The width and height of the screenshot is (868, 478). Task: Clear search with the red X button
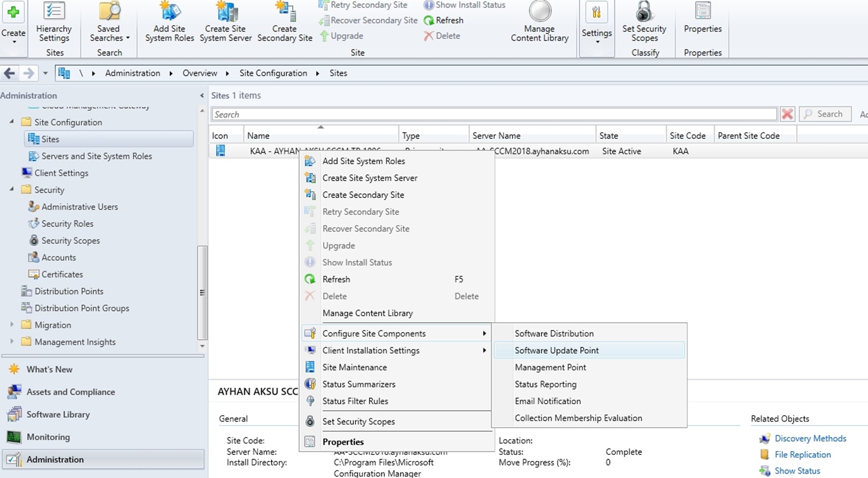pyautogui.click(x=787, y=114)
